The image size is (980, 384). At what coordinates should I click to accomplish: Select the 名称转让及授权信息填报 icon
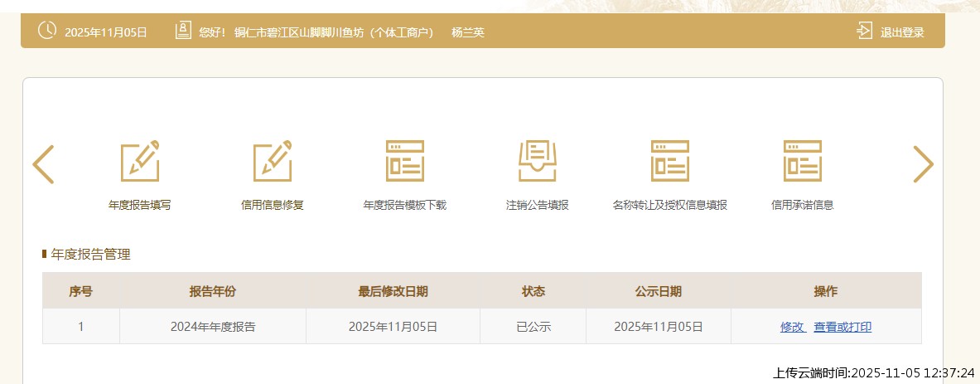pos(669,162)
